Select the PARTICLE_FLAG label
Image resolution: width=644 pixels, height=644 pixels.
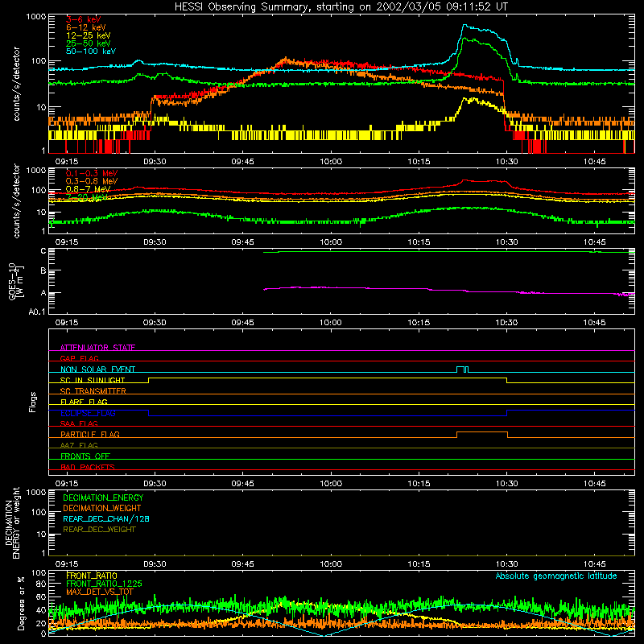pos(90,434)
